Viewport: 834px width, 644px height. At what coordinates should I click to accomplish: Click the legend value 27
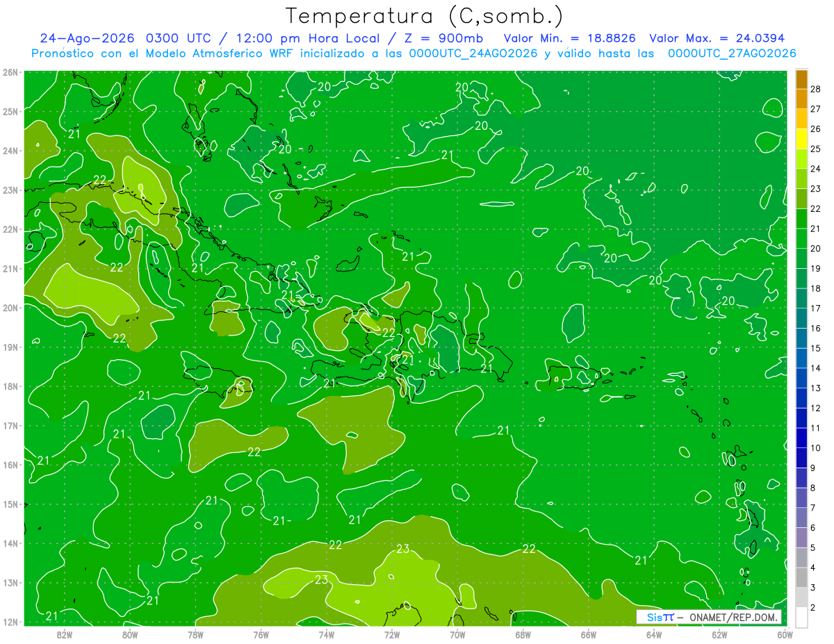(x=815, y=109)
